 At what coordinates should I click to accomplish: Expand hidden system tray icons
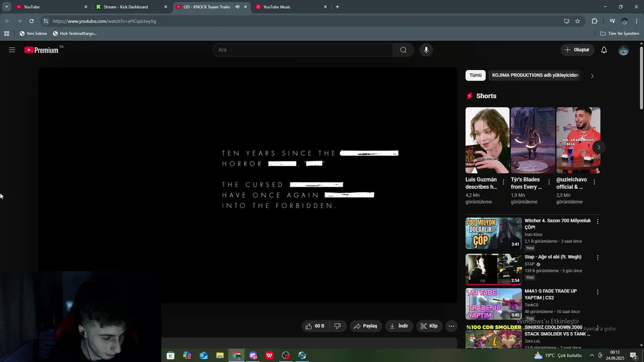click(x=592, y=355)
